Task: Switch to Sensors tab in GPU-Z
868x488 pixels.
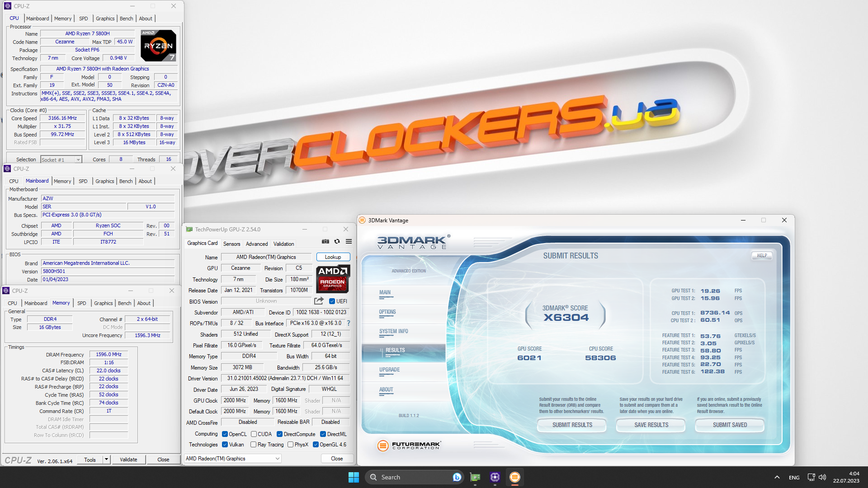Action: [231, 244]
